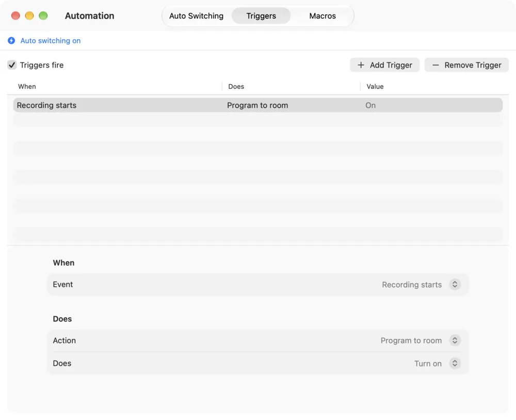The width and height of the screenshot is (516, 420).
Task: Open the Event dropdown stepper arrows
Action: click(x=455, y=284)
